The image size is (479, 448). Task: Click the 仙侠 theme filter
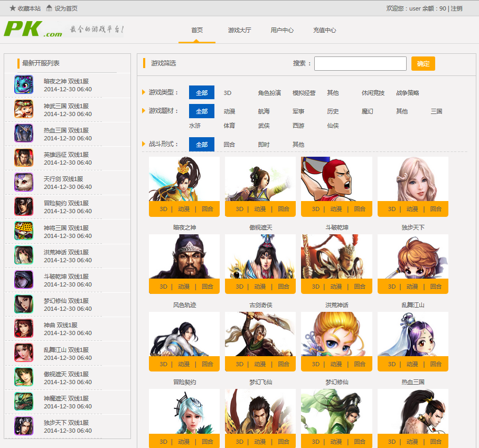[x=333, y=126]
